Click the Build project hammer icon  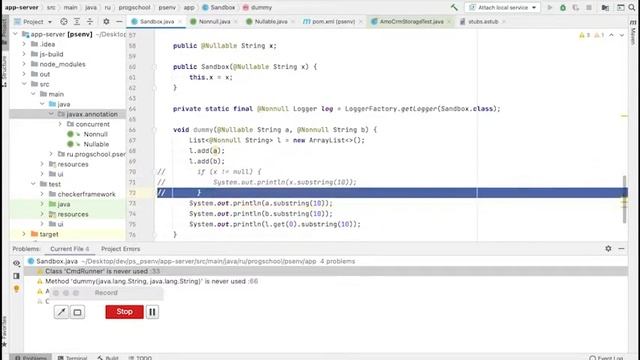click(454, 7)
